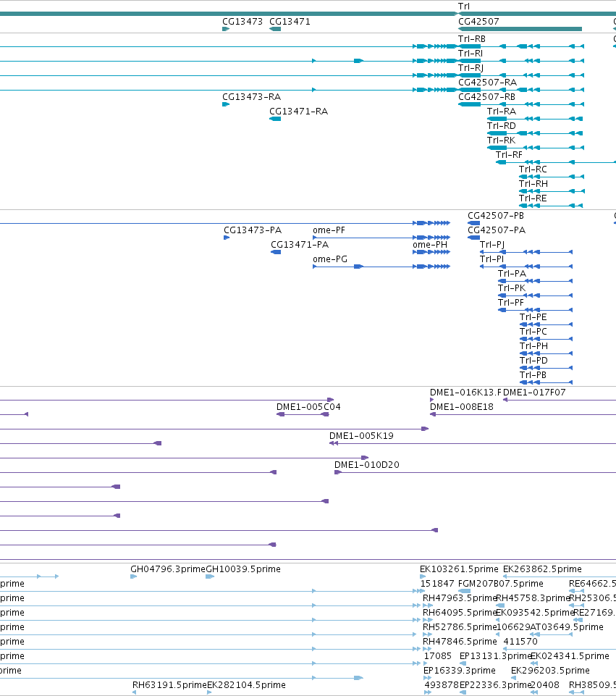Viewport: 616px width, 696px height.
Task: Select protein Trl-PE
Action: click(x=533, y=317)
